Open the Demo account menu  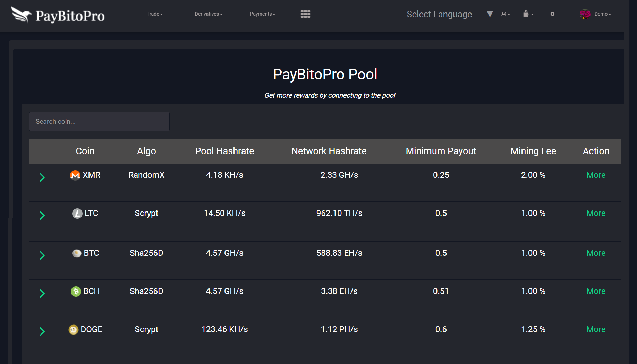click(x=603, y=14)
